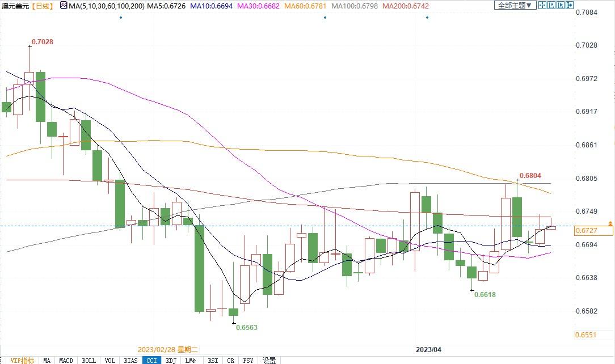Click the chart playback arrow icon
This screenshot has width=615, height=364.
560,5
